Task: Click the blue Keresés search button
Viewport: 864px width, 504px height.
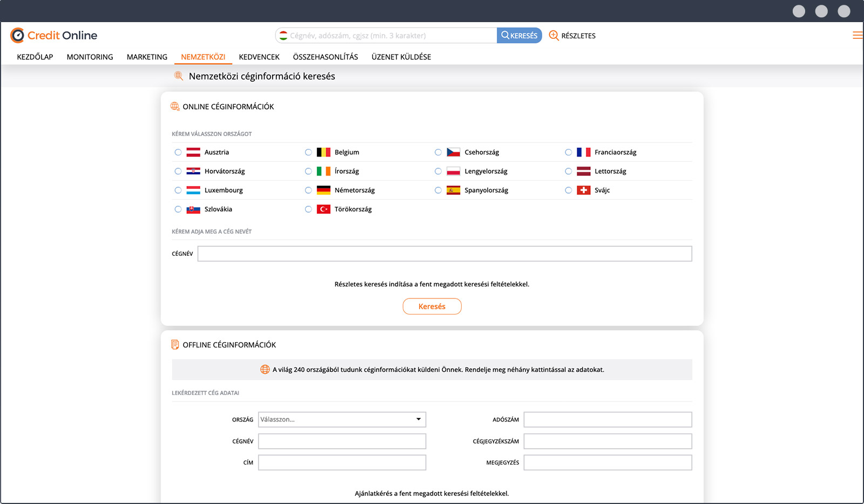Action: [x=519, y=36]
